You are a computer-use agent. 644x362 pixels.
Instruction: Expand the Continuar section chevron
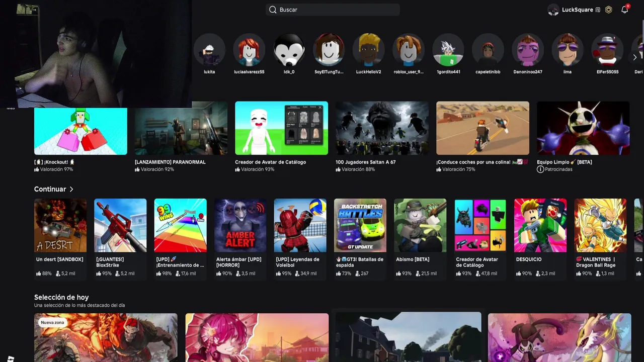pos(71,189)
